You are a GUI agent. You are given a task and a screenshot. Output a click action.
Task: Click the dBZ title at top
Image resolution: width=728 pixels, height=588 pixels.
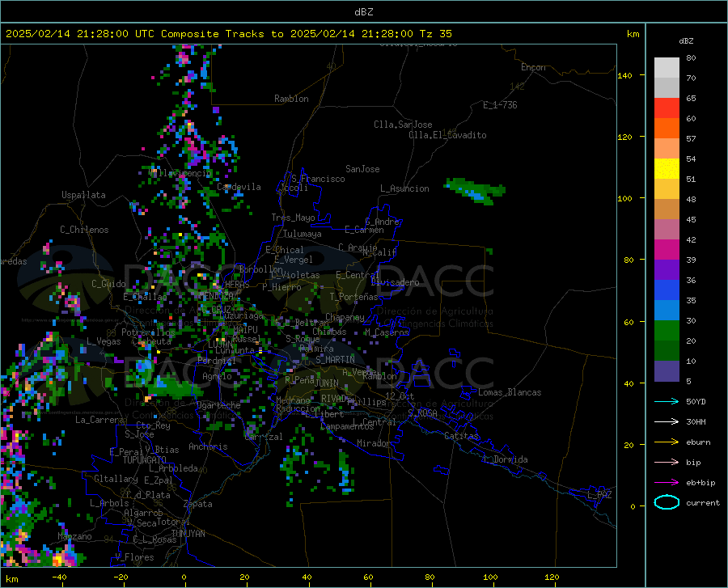(363, 12)
